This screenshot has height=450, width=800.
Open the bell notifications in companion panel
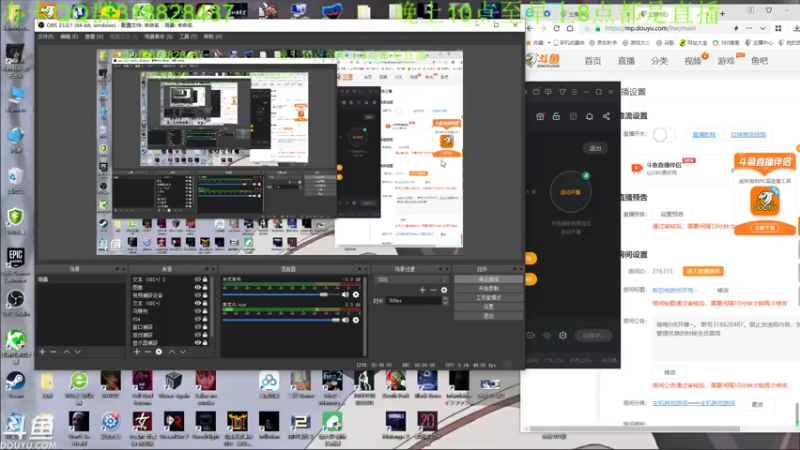pos(589,116)
